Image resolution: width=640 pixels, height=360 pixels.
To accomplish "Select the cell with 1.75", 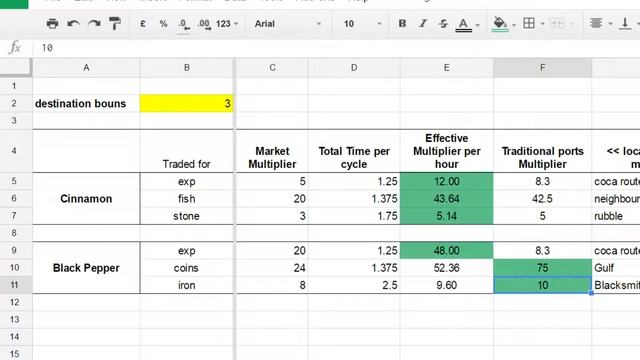I will coord(354,216).
